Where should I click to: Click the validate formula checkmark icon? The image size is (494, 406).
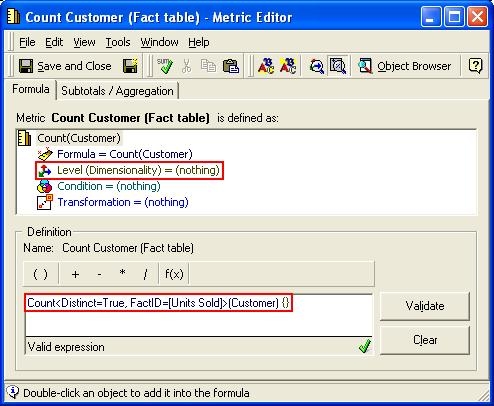[165, 66]
